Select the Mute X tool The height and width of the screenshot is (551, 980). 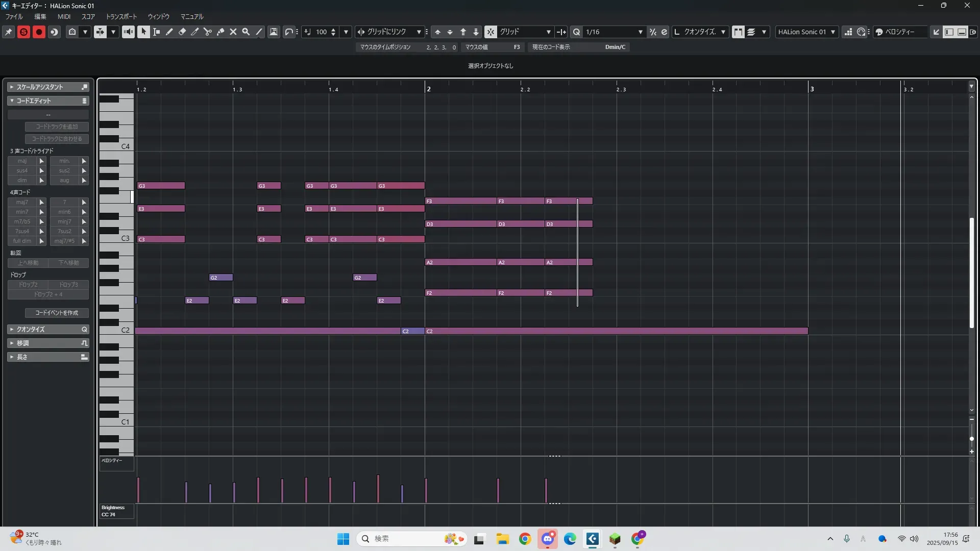point(233,32)
